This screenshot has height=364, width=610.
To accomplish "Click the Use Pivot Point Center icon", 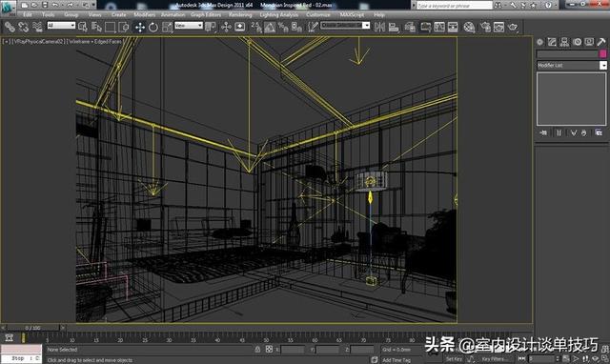I will click(211, 27).
